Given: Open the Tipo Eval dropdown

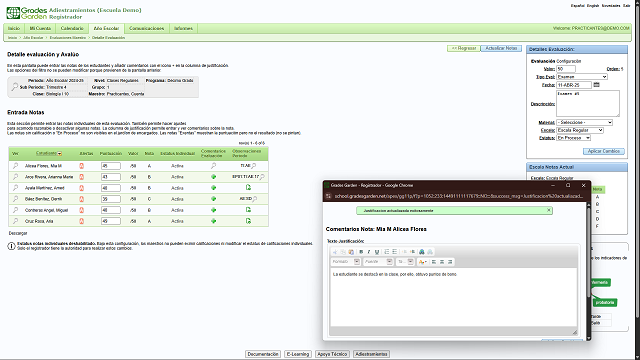Looking at the screenshot, I should (582, 77).
